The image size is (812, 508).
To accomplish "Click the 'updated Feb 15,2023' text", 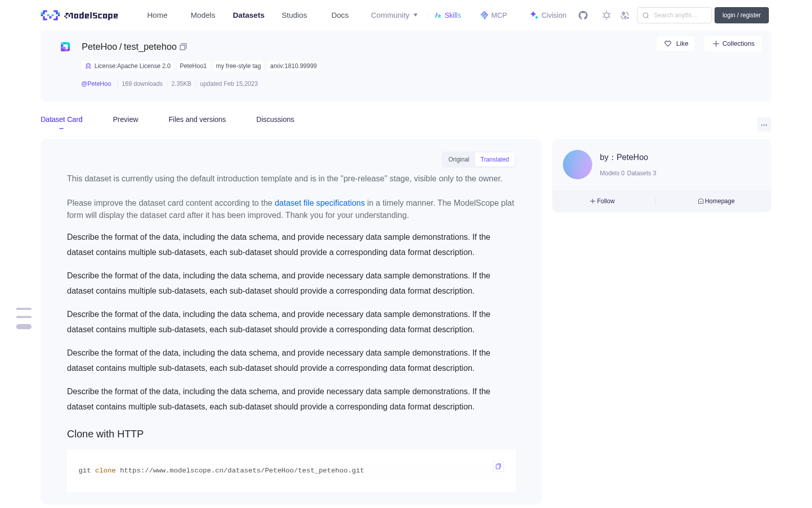I will [229, 84].
